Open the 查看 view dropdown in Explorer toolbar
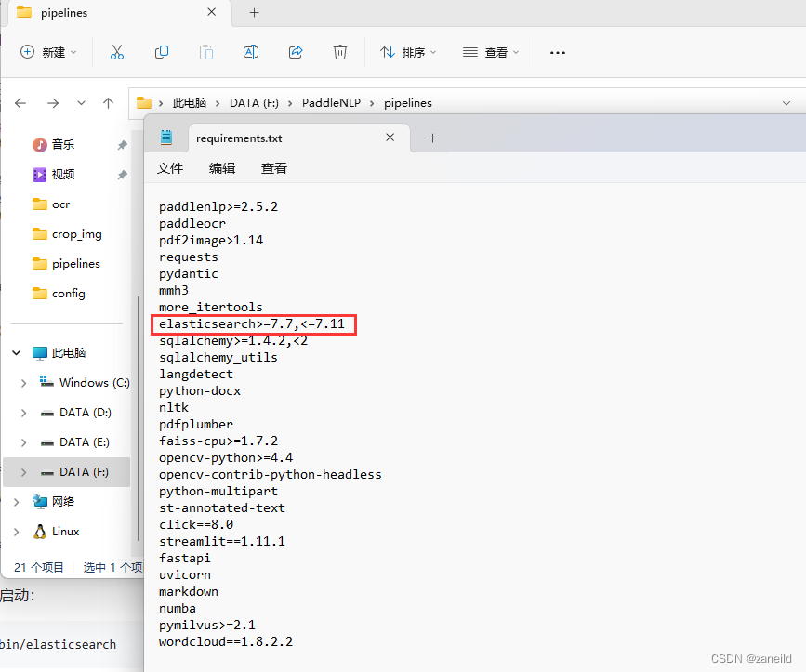The width and height of the screenshot is (806, 672). pos(491,52)
